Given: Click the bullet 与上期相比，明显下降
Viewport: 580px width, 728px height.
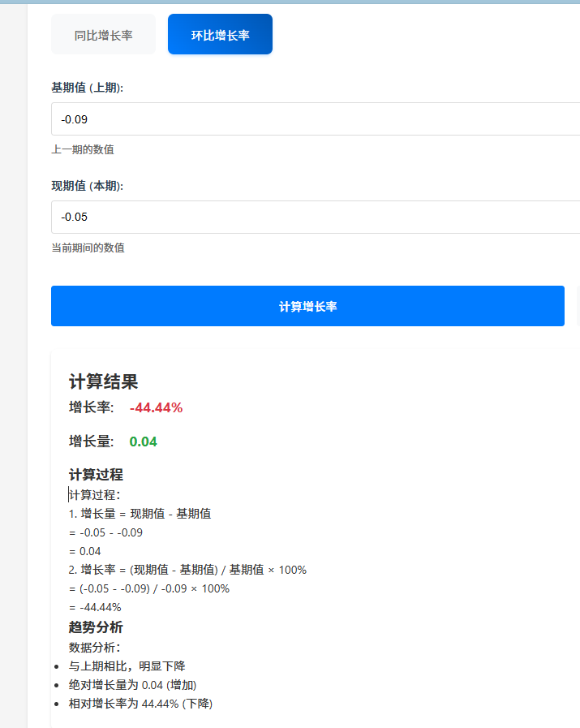Looking at the screenshot, I should point(127,666).
